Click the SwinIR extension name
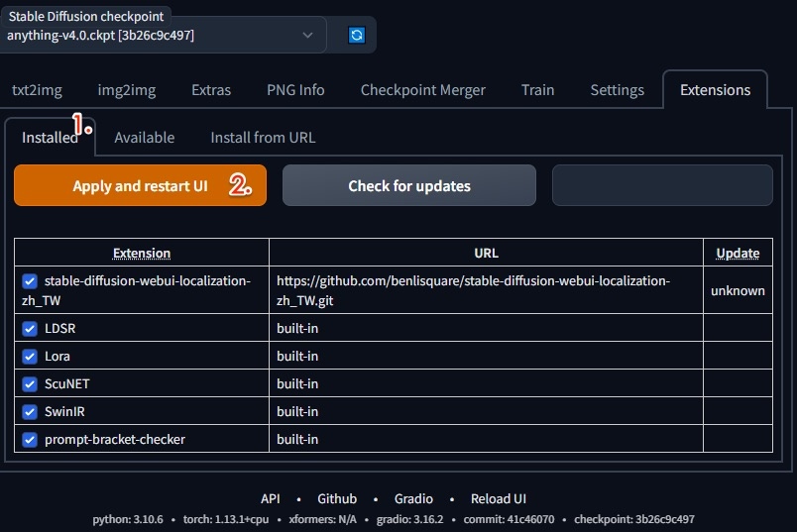Image resolution: width=797 pixels, height=532 pixels. tap(64, 411)
